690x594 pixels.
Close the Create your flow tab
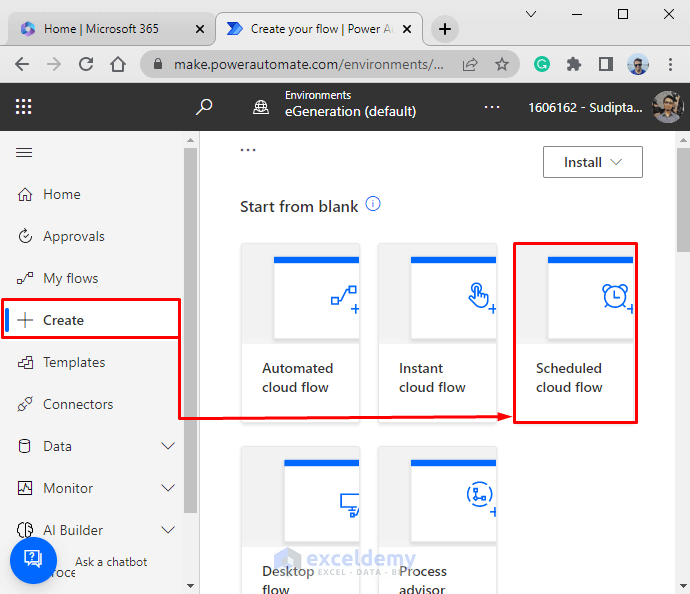pyautogui.click(x=407, y=29)
